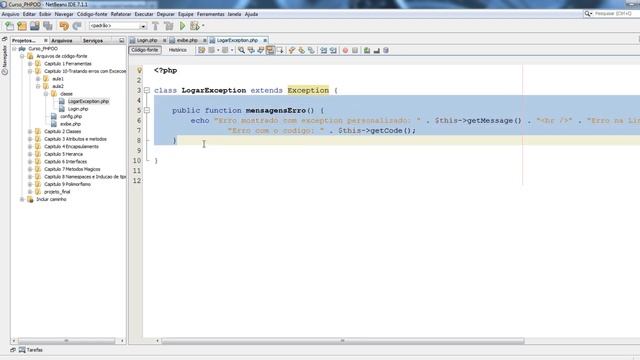Click the Last Edit icon in editor toolbar
This screenshot has width=640, height=360.
202,50
